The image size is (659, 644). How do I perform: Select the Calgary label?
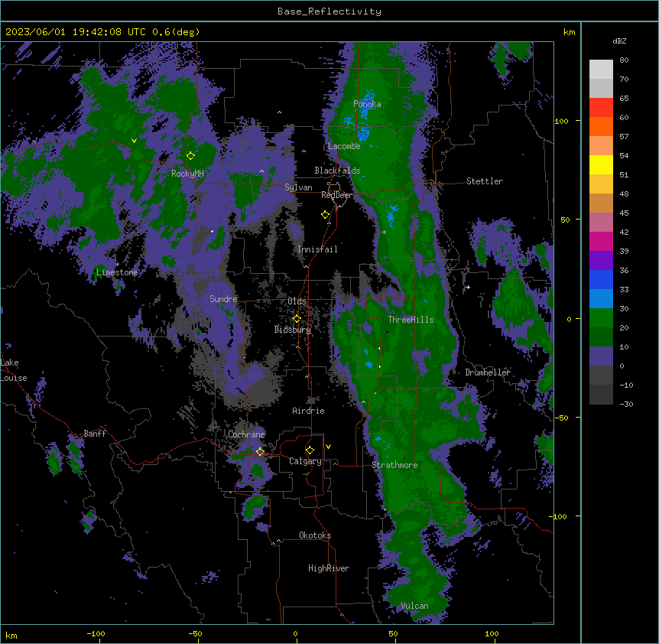pyautogui.click(x=305, y=461)
